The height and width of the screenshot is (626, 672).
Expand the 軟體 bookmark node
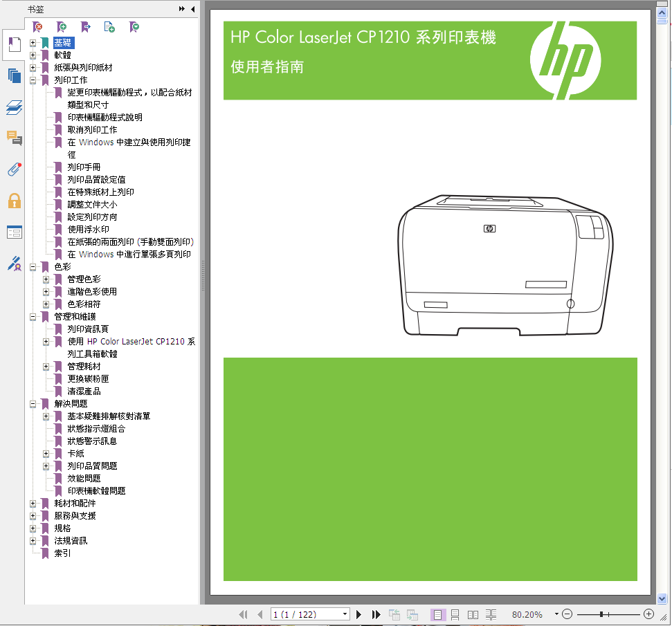point(33,55)
